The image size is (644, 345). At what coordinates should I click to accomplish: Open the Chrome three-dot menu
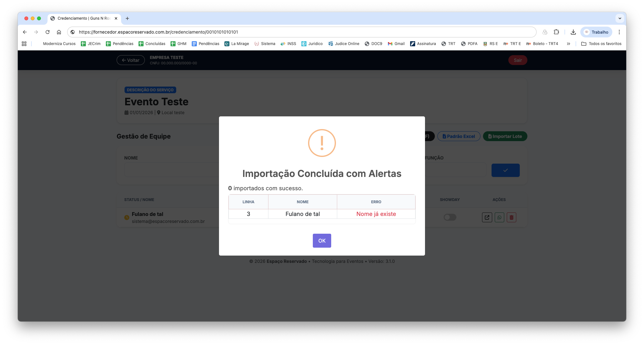click(x=619, y=32)
